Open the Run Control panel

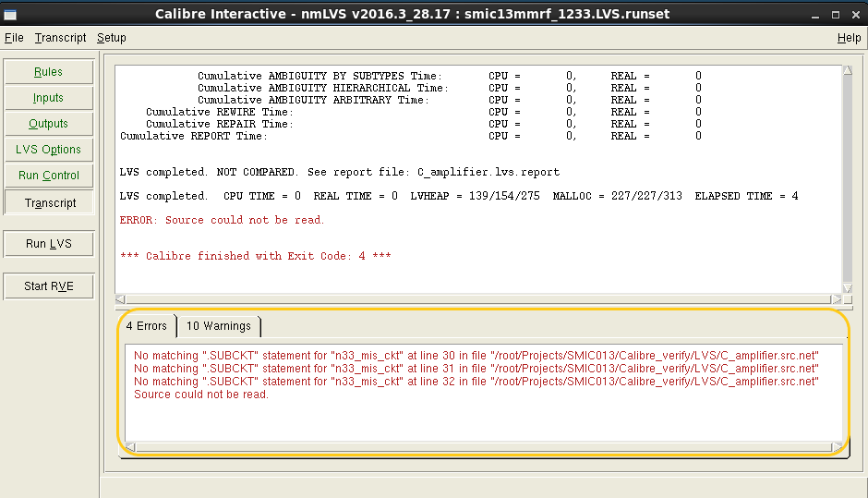(x=49, y=176)
